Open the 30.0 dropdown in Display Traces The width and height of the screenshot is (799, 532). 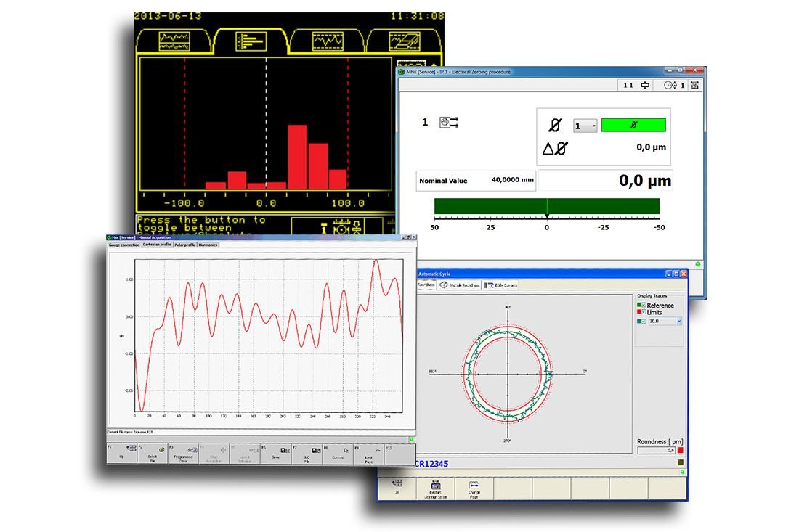pos(665,322)
